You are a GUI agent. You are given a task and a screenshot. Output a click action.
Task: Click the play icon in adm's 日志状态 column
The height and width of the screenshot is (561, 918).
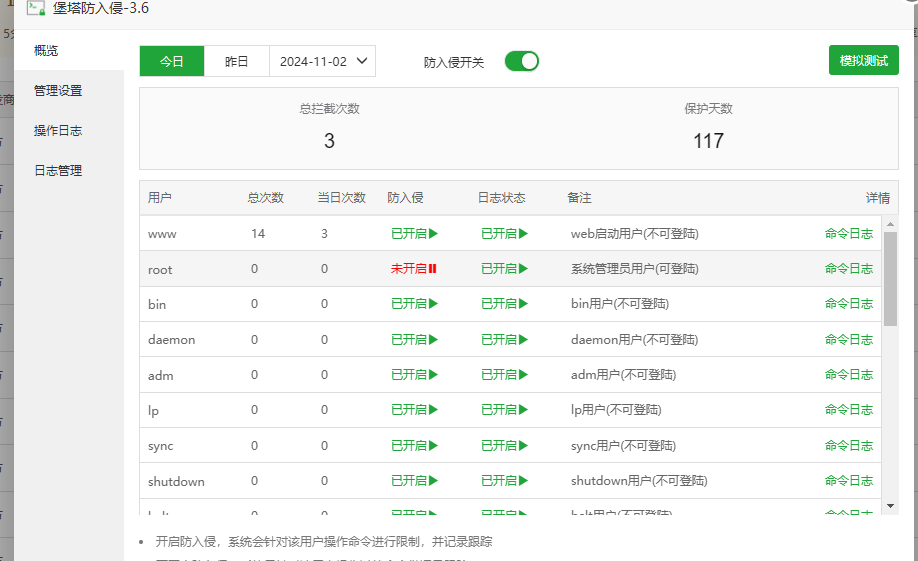pos(523,375)
